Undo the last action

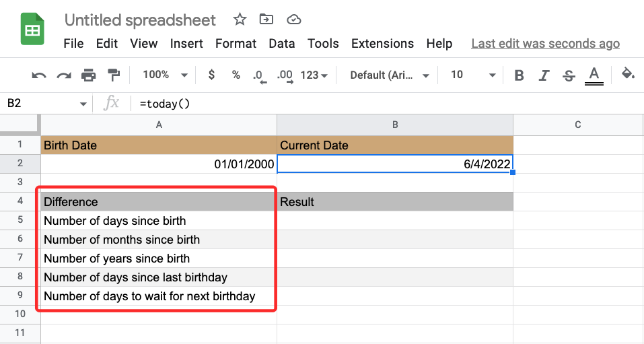click(x=39, y=75)
